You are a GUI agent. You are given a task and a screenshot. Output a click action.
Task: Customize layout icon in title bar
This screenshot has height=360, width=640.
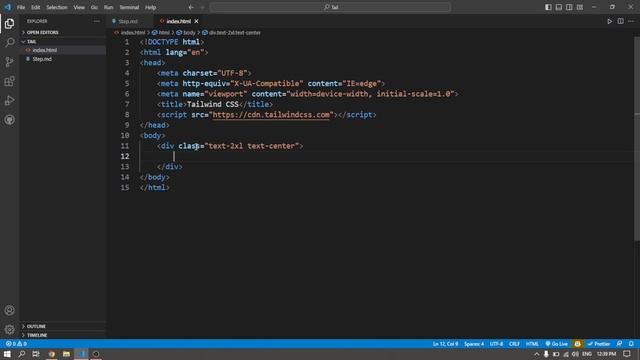pos(580,7)
